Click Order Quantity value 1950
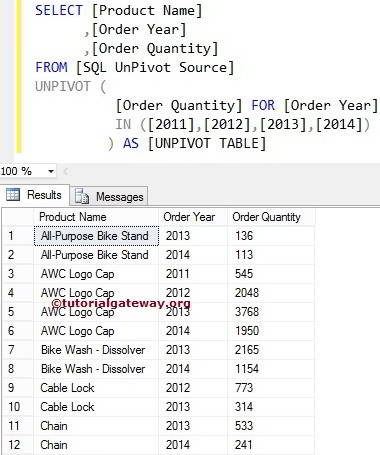The image size is (380, 455). 247,331
